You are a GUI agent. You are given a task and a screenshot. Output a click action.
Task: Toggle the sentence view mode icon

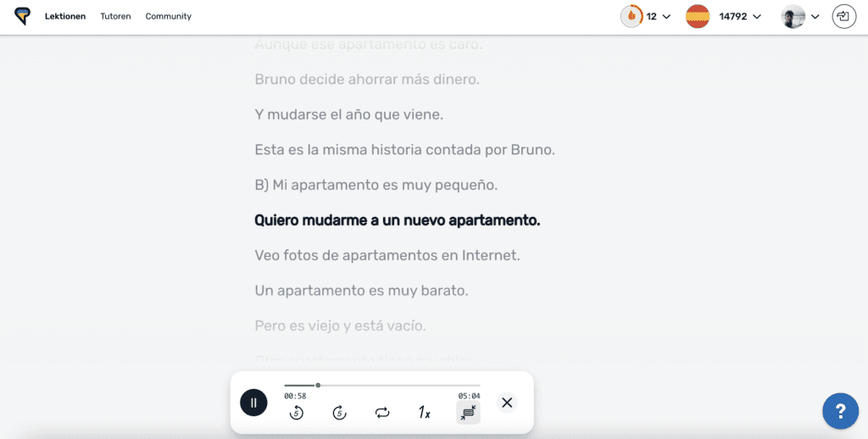pos(468,413)
